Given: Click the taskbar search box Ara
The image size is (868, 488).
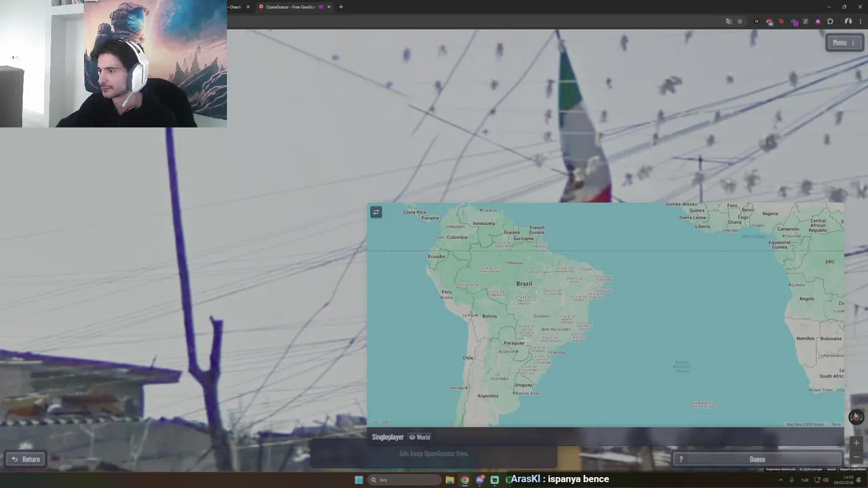Looking at the screenshot, I should coord(406,480).
